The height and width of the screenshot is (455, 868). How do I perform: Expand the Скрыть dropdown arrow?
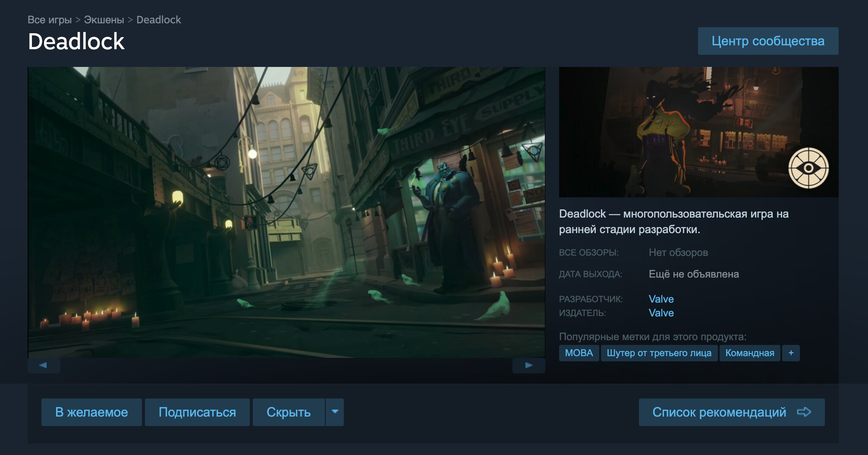[x=335, y=412]
